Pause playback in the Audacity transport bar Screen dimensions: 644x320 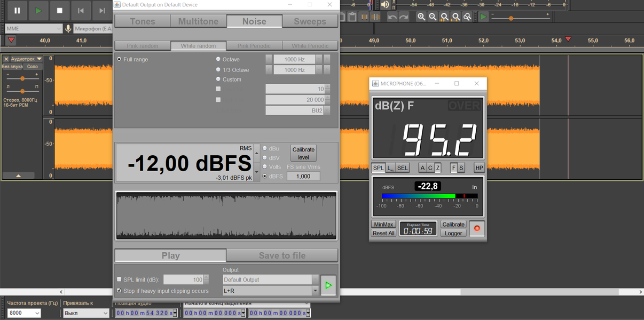click(17, 10)
